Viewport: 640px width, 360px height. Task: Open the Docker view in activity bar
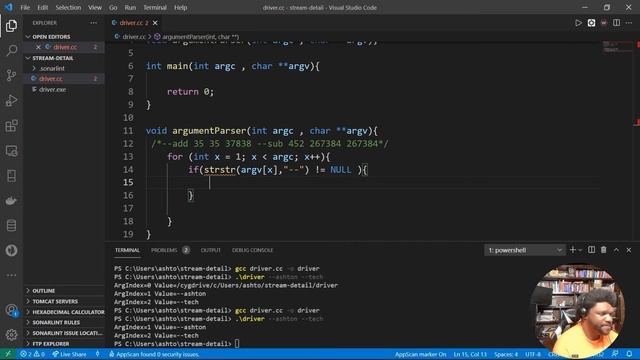pos(11,201)
